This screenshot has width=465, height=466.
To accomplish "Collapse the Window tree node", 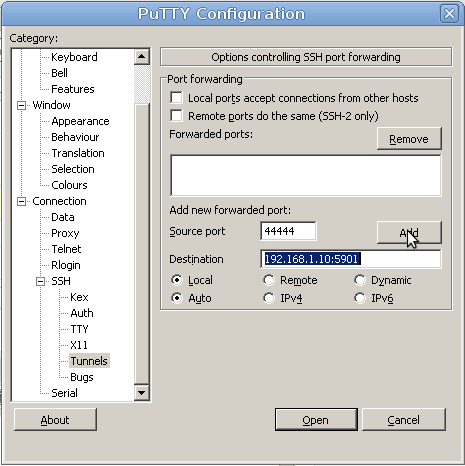I will pyautogui.click(x=21, y=106).
